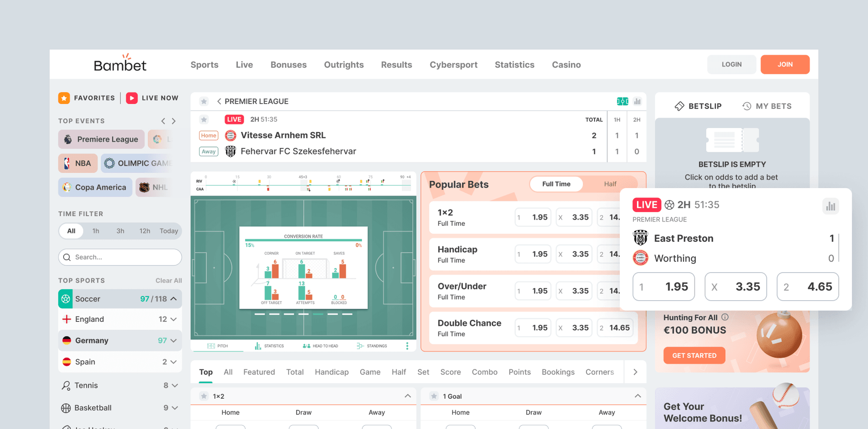Click the Bambet logo
This screenshot has height=429, width=868.
pyautogui.click(x=120, y=64)
